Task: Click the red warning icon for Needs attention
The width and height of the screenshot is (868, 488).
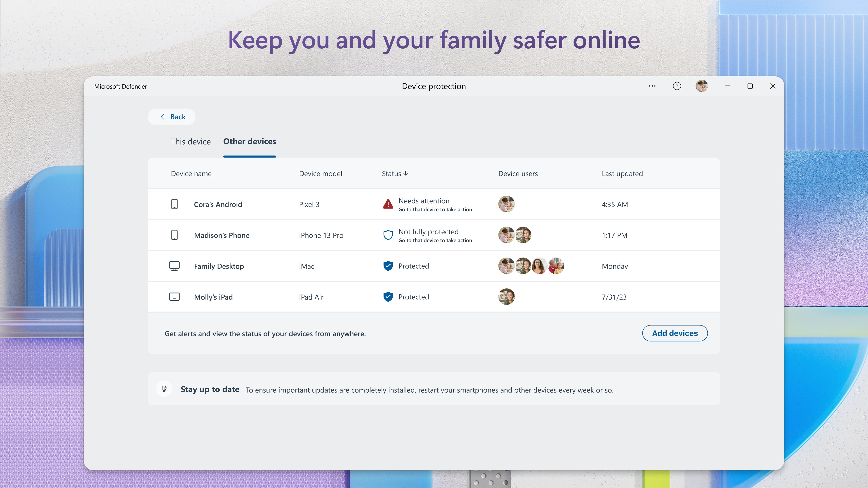Action: [x=388, y=204]
